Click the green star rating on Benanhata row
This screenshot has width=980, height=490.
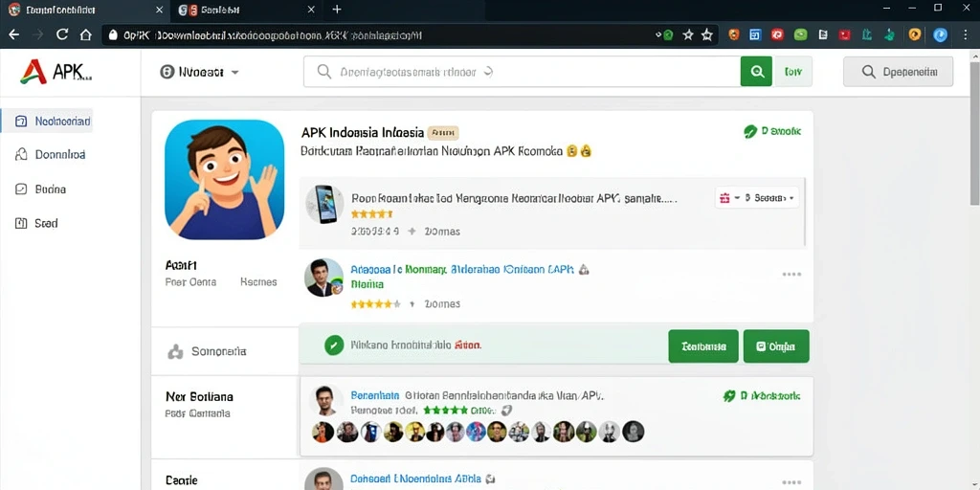446,411
